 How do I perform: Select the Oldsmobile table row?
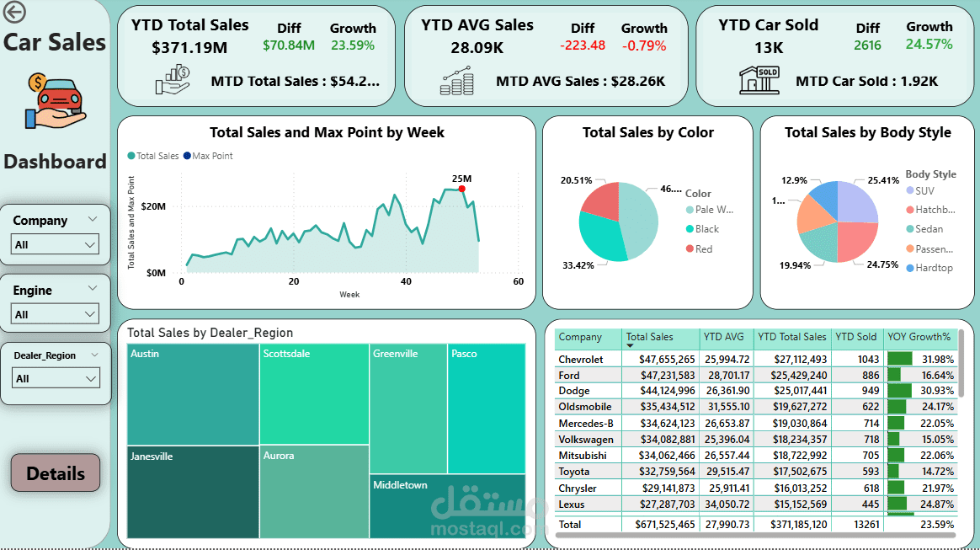[x=756, y=407]
